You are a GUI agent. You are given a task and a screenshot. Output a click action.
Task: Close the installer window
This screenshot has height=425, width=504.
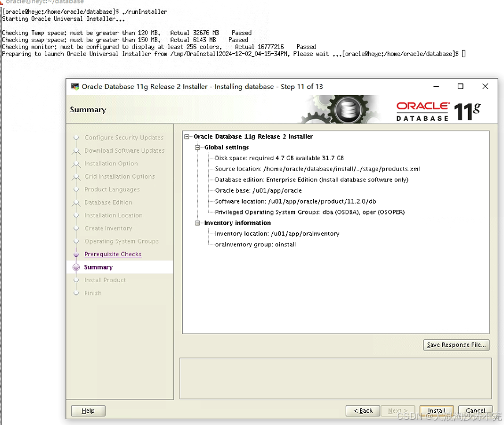[485, 87]
